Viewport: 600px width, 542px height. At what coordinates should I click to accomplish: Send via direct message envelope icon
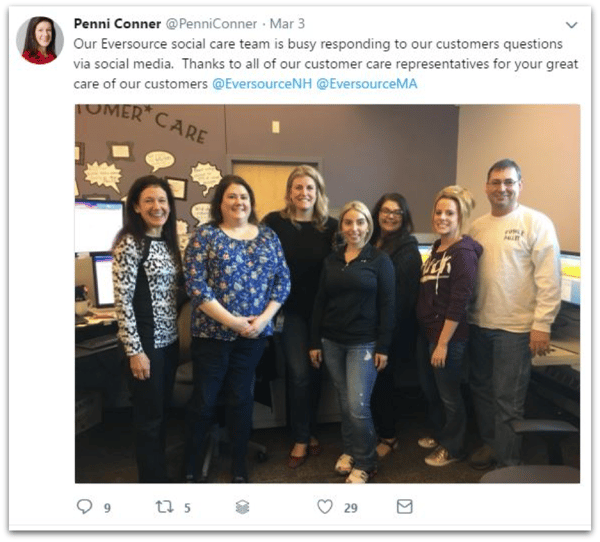coord(404,506)
